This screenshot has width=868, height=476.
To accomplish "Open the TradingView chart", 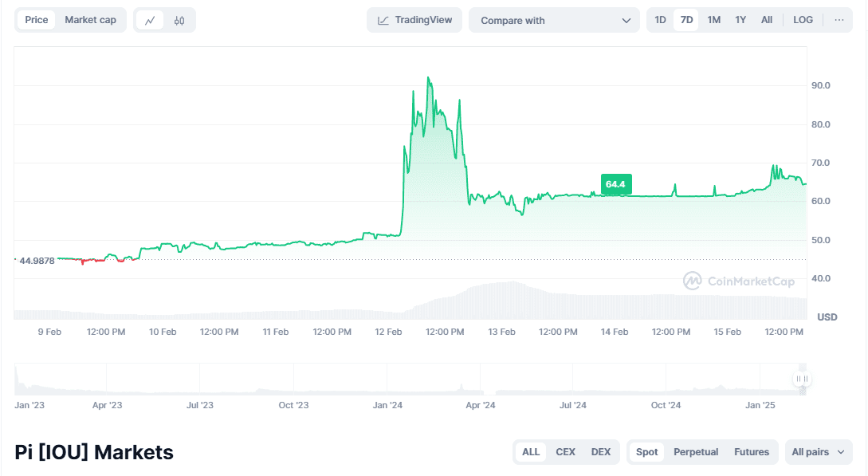I will (414, 20).
